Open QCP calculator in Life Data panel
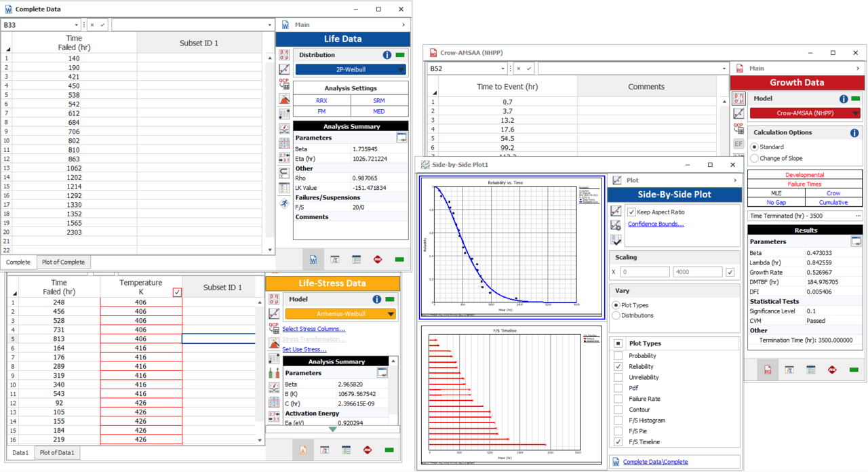 tap(284, 84)
